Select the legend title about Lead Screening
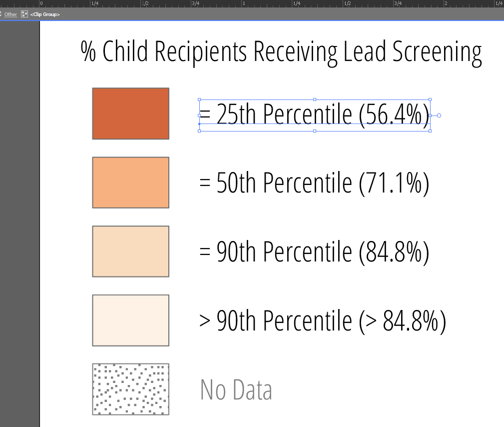Image resolution: width=504 pixels, height=427 pixels. [x=281, y=52]
